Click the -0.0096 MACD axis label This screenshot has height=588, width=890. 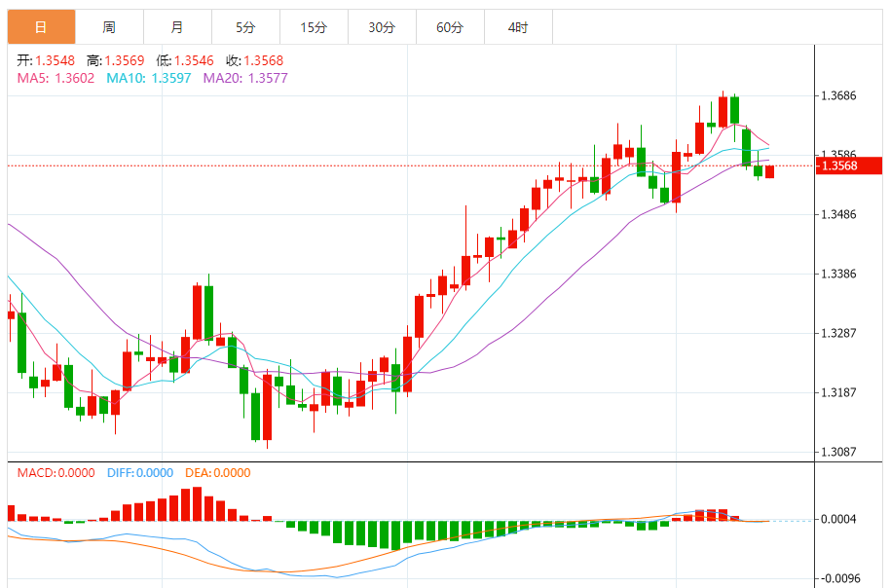(840, 578)
